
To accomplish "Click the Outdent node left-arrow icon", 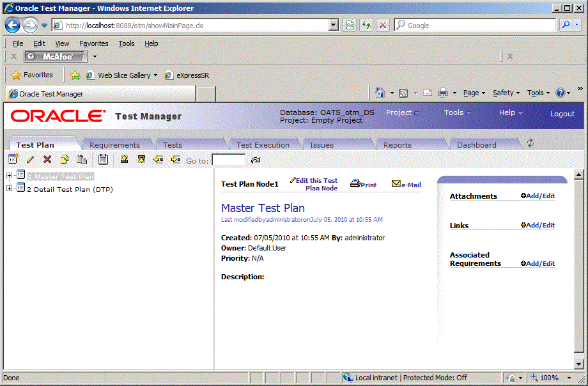I will pyautogui.click(x=159, y=160).
